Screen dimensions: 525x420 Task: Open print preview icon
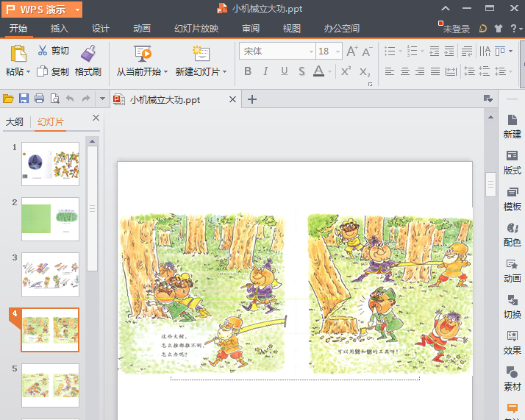point(54,99)
